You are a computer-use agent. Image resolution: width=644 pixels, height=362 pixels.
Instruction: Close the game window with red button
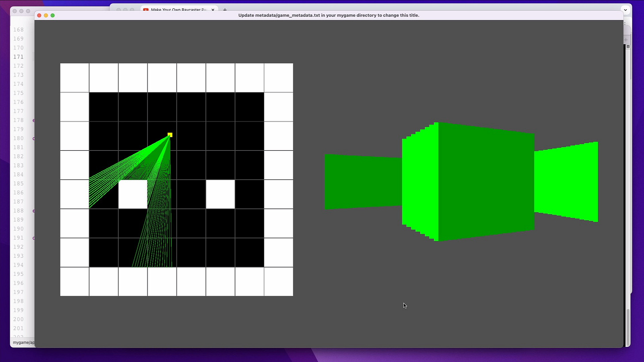[x=39, y=15]
